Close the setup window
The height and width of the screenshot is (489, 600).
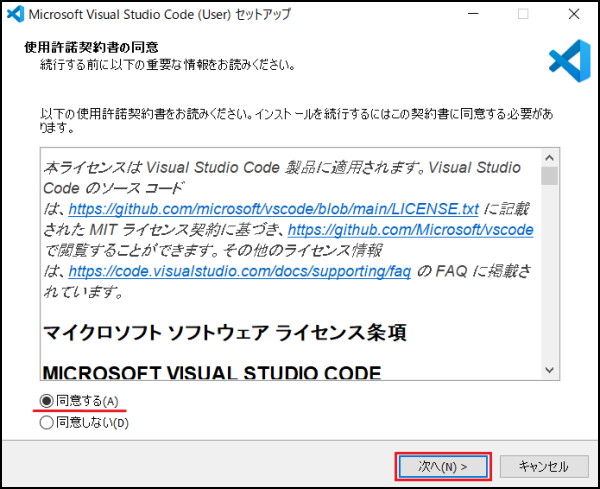574,15
